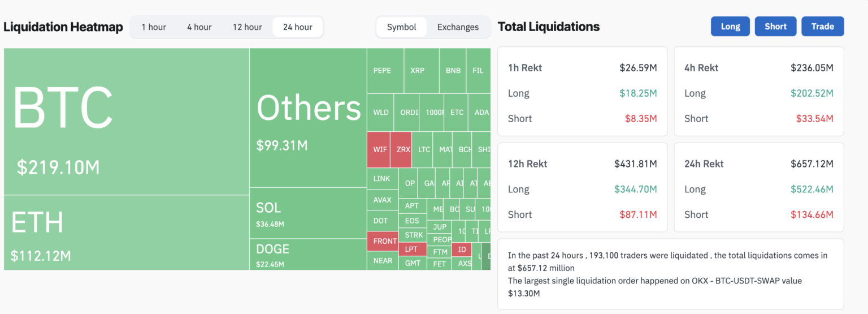The image size is (868, 314).
Task: Select the red ZRX tile
Action: [401, 150]
